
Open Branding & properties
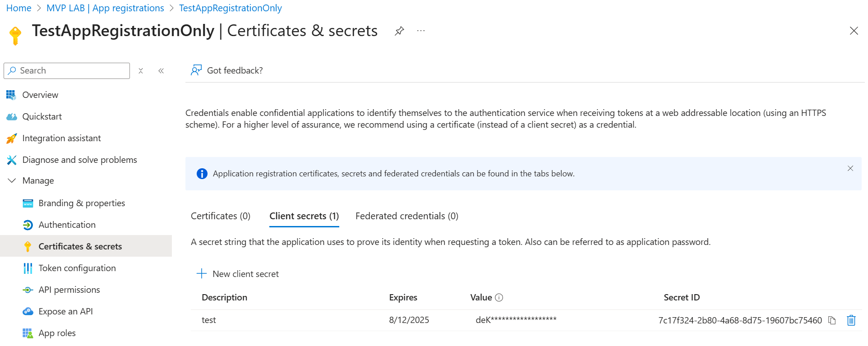point(82,203)
